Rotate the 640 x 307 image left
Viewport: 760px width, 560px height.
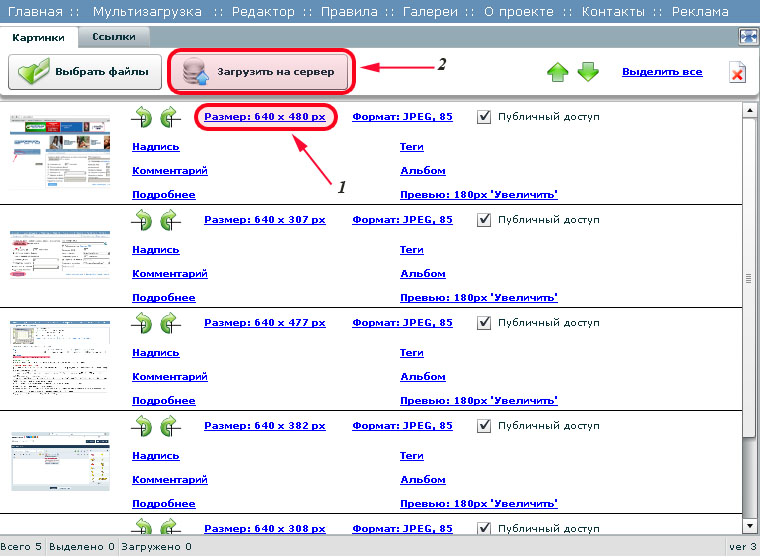click(x=143, y=220)
